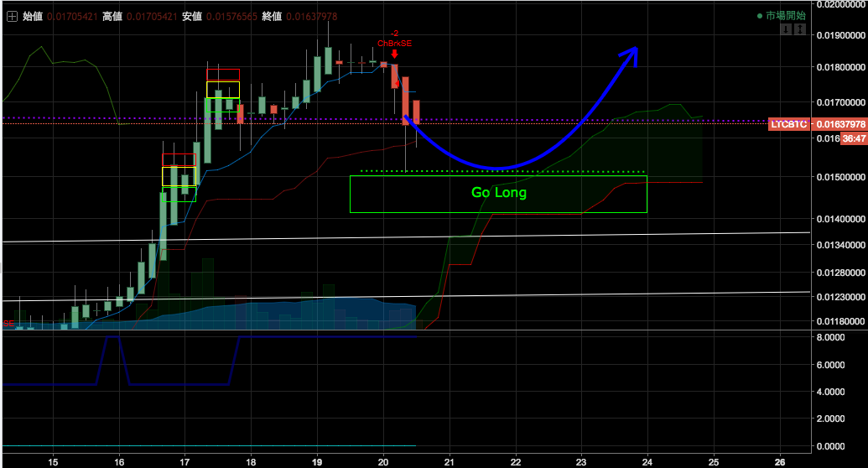Click the green 市場開始 market status indicator
Viewport: 868px width, 468px height.
(x=781, y=15)
